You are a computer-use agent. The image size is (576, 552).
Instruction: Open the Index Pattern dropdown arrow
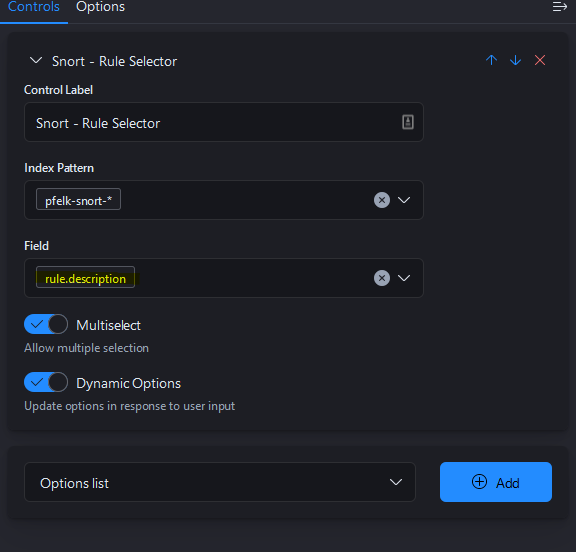pyautogui.click(x=404, y=200)
